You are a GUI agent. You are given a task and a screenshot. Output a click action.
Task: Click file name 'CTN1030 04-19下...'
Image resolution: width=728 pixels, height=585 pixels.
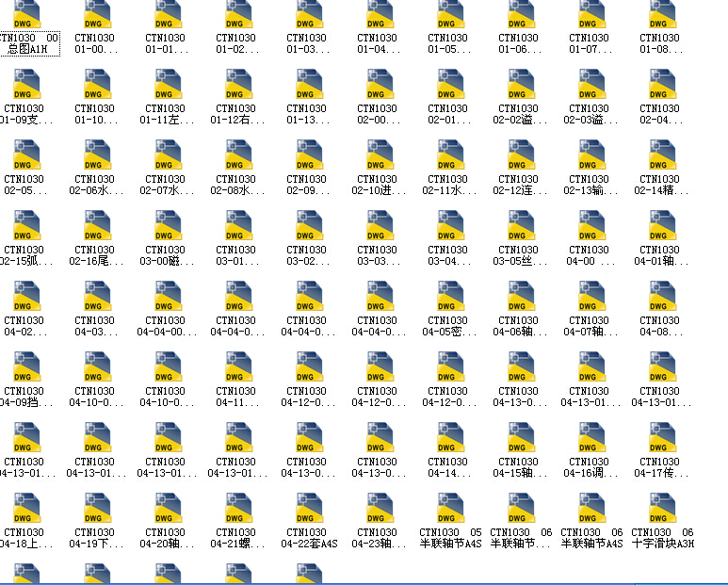96,538
